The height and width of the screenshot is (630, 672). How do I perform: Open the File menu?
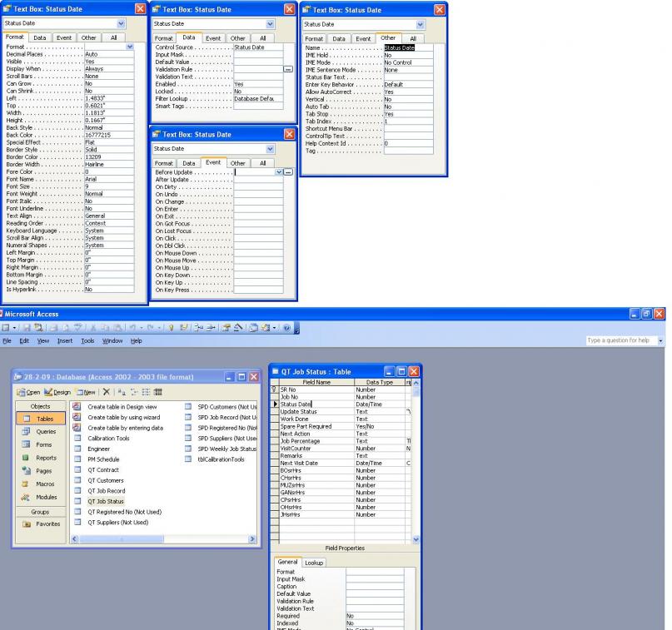point(7,341)
